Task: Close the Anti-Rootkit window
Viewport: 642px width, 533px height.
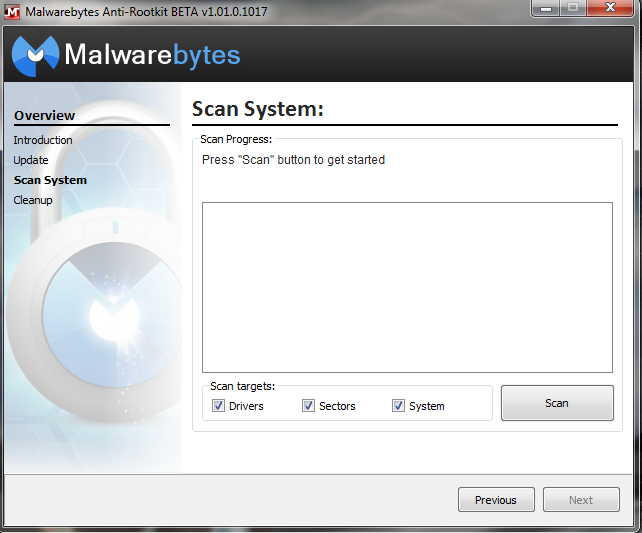Action: click(610, 8)
